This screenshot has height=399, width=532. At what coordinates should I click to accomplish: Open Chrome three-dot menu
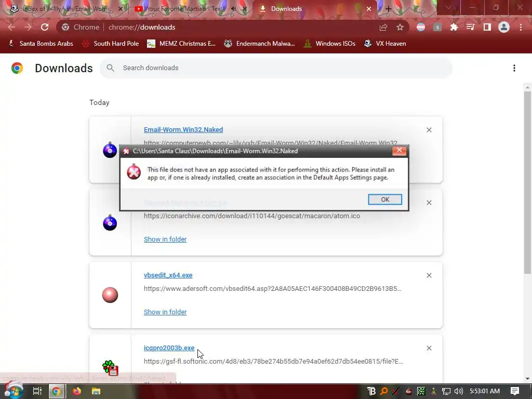pyautogui.click(x=521, y=27)
